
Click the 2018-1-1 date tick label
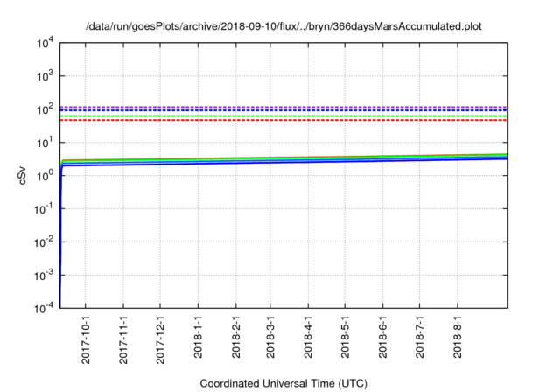point(199,337)
